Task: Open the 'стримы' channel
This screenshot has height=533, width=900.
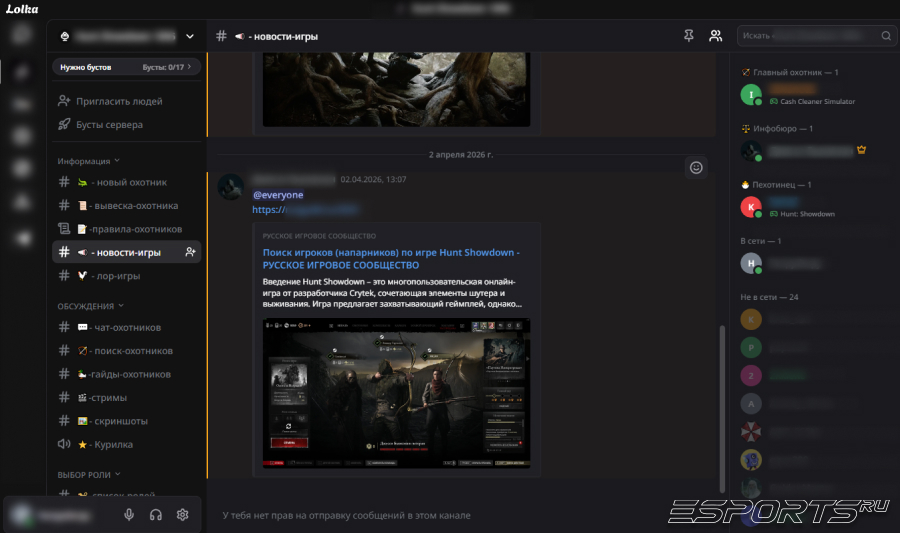Action: pos(126,398)
